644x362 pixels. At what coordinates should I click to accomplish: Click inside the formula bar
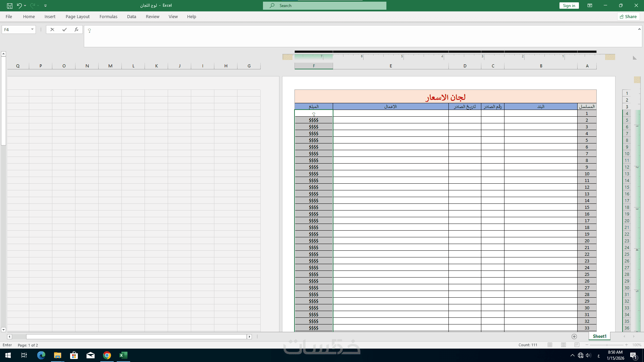click(361, 36)
